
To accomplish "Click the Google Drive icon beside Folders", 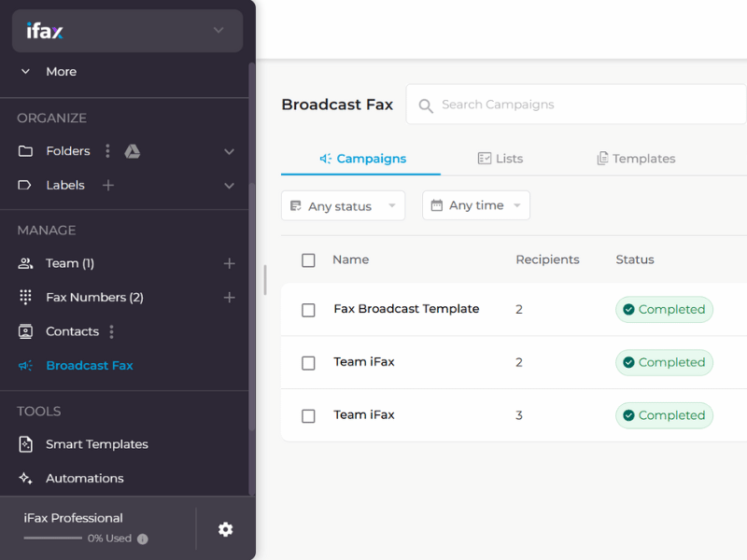I will click(133, 151).
